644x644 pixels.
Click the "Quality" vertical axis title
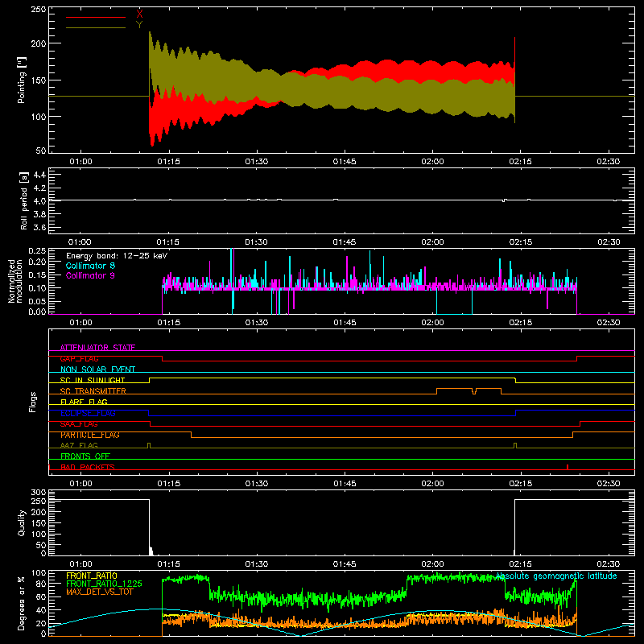click(22, 522)
